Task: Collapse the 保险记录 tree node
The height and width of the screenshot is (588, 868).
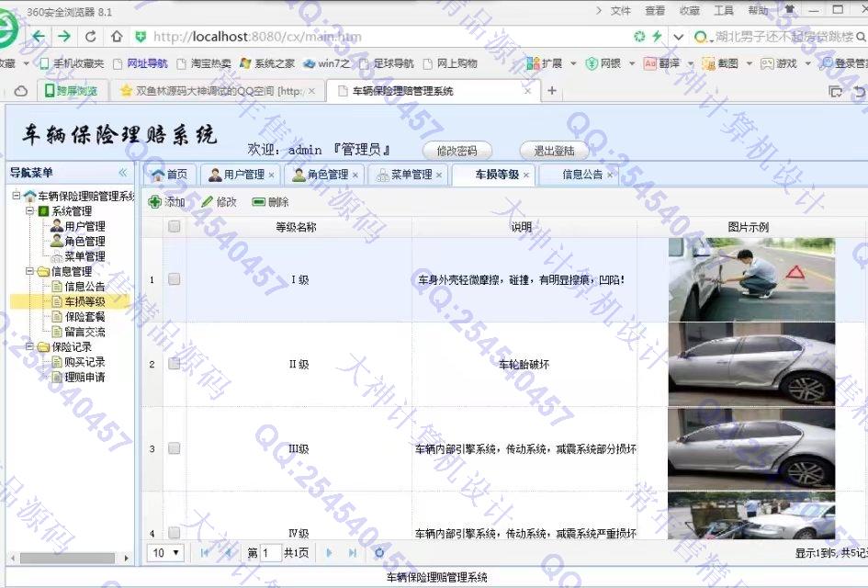Action: click(30, 346)
